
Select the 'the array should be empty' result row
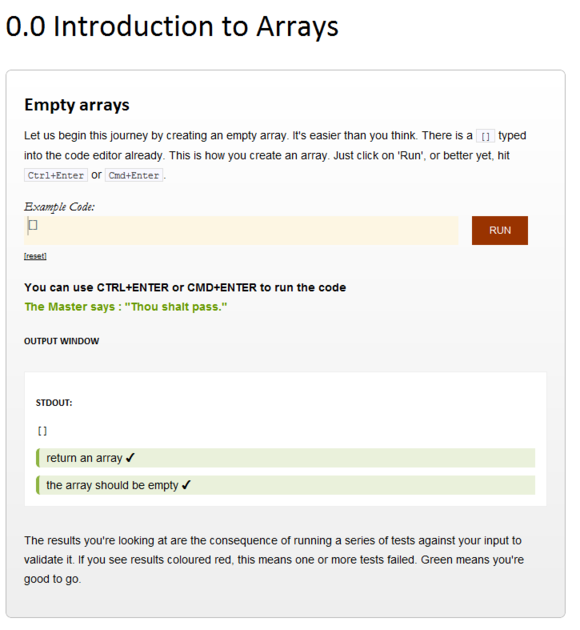click(x=286, y=485)
